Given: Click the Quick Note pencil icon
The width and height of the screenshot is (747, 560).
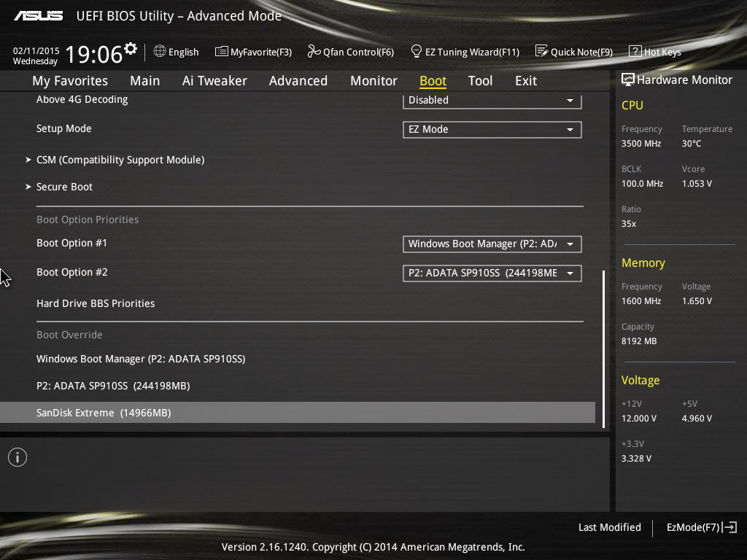Looking at the screenshot, I should 542,51.
